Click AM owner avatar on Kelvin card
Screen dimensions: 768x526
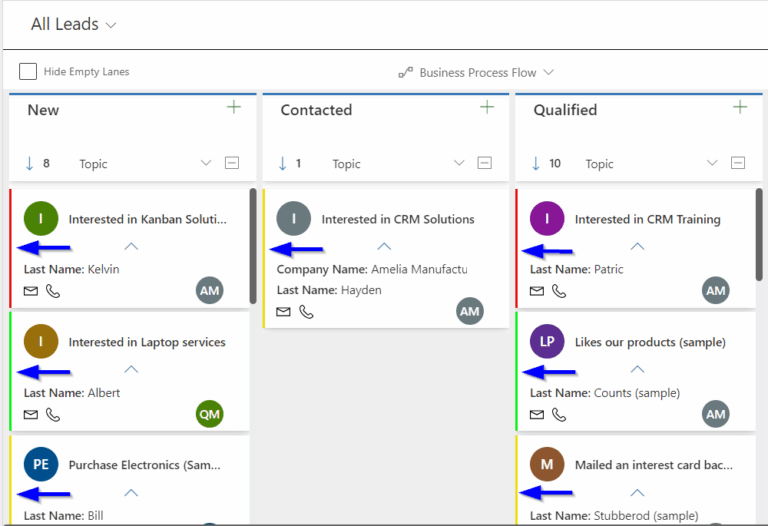tap(210, 290)
